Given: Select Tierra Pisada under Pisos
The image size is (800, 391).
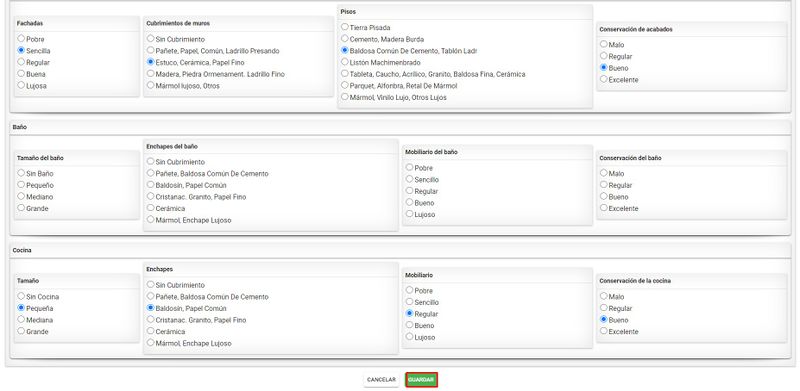Looking at the screenshot, I should (345, 27).
